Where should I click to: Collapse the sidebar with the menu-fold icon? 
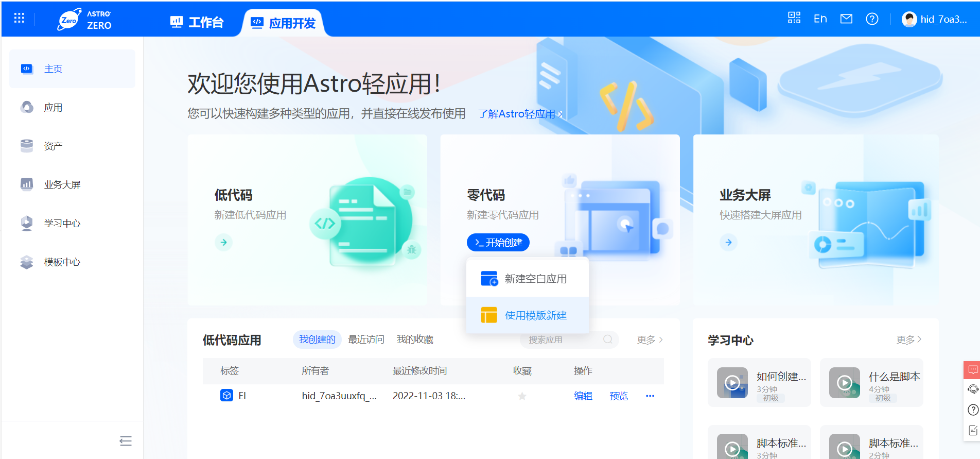pos(126,441)
